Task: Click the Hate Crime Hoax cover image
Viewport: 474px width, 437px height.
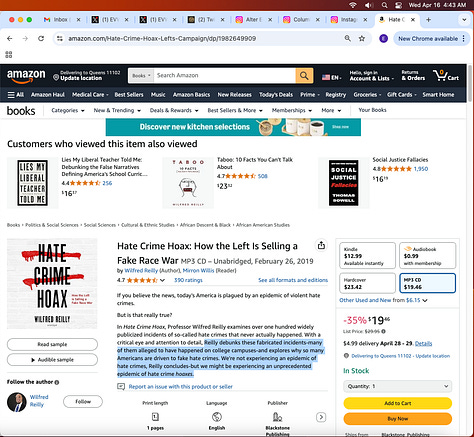Action: 52,284
